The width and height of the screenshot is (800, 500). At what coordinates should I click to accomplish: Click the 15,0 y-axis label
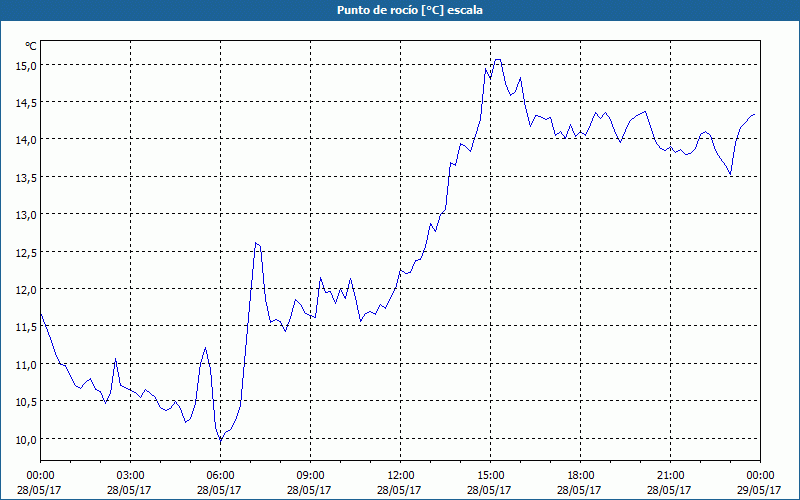coord(27,65)
